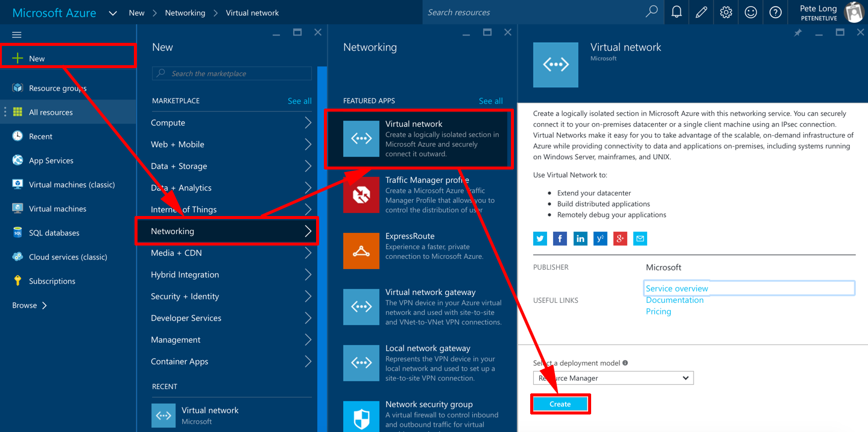868x432 pixels.
Task: Click the App Services globe icon
Action: 17,160
